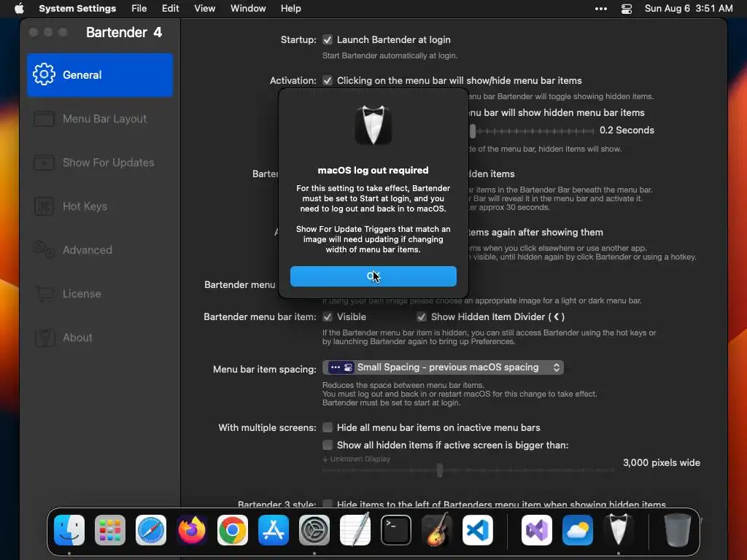Launch Google Chrome from the Dock
747x560 pixels.
[233, 530]
